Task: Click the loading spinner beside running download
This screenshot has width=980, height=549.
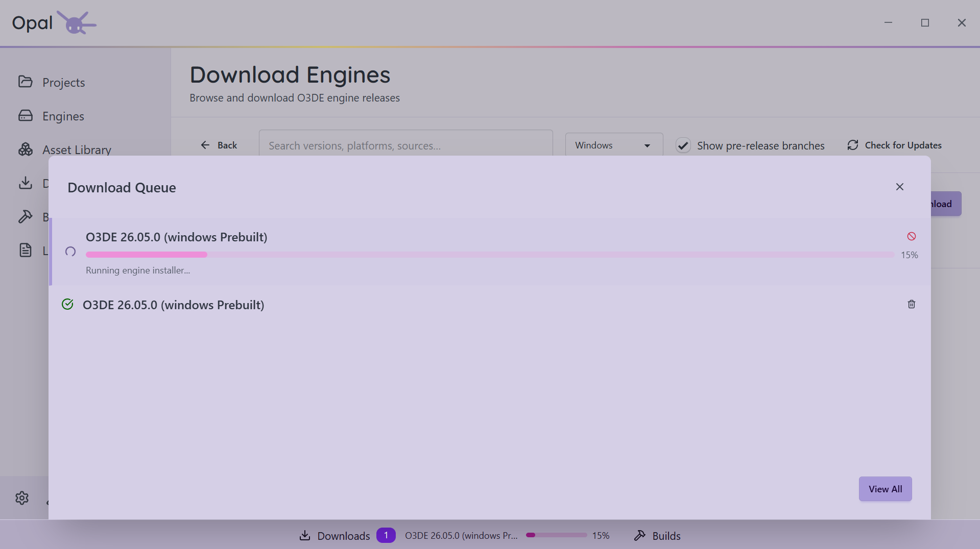Action: (70, 252)
